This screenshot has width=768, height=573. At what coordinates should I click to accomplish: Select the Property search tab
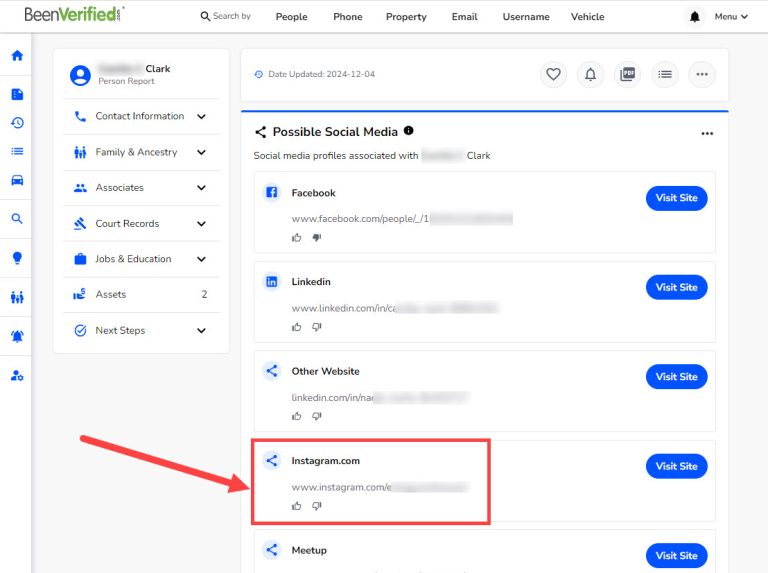coord(406,17)
